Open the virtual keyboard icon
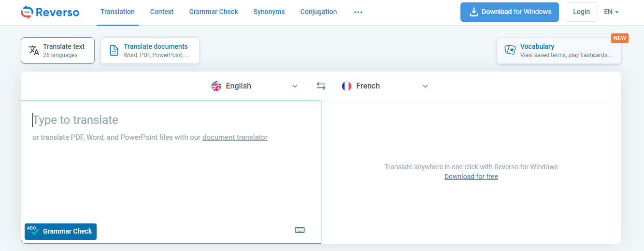Viewport: 644px width, 251px height. pos(300,230)
